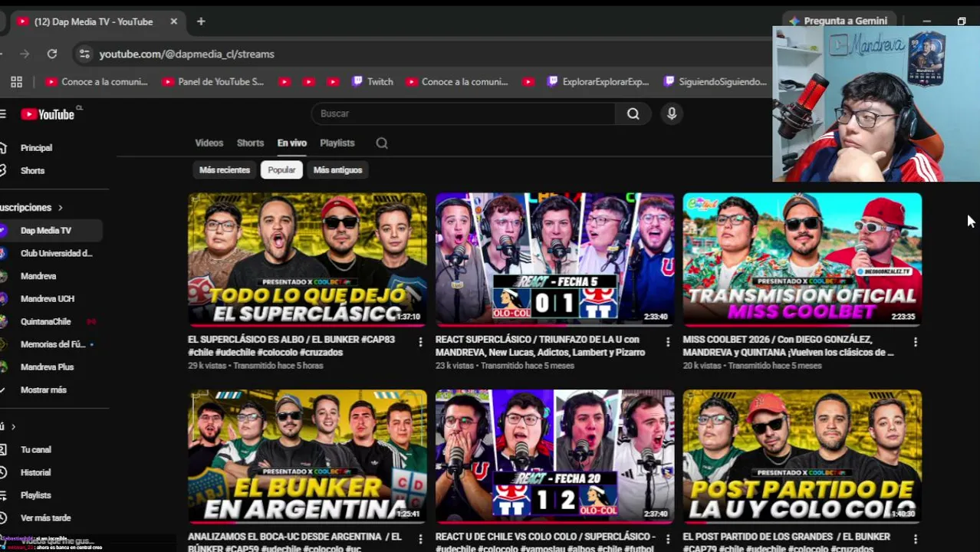This screenshot has width=980, height=552.
Task: Expand the Tú section chevron
Action: 13,426
